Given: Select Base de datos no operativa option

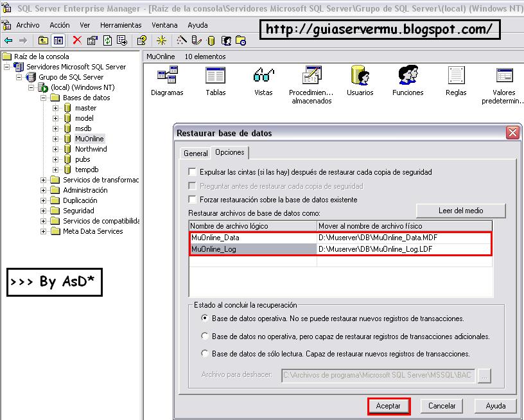Looking at the screenshot, I should 205,336.
